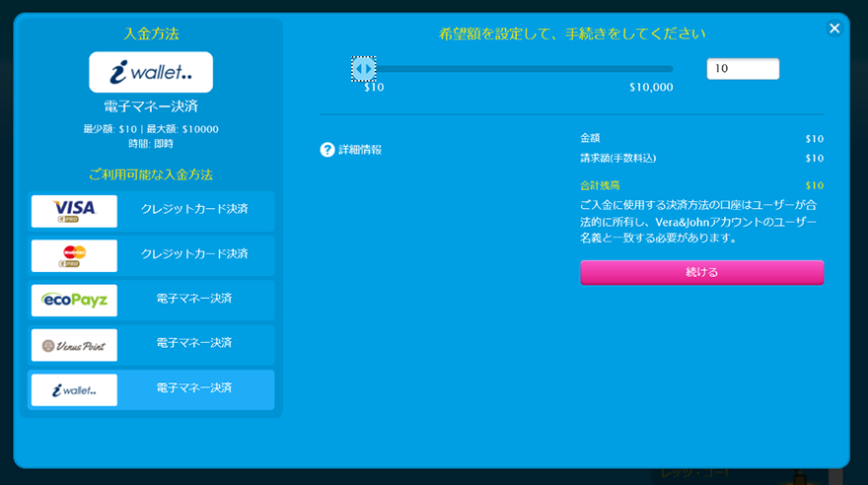Image resolution: width=868 pixels, height=485 pixels.
Task: Select the VISA logo payment method
Action: point(74,211)
